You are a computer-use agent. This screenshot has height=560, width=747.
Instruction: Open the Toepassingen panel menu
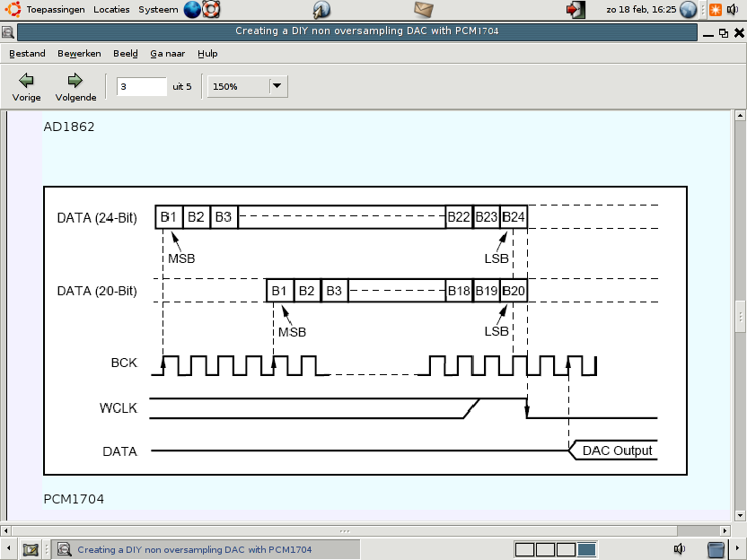pyautogui.click(x=56, y=10)
